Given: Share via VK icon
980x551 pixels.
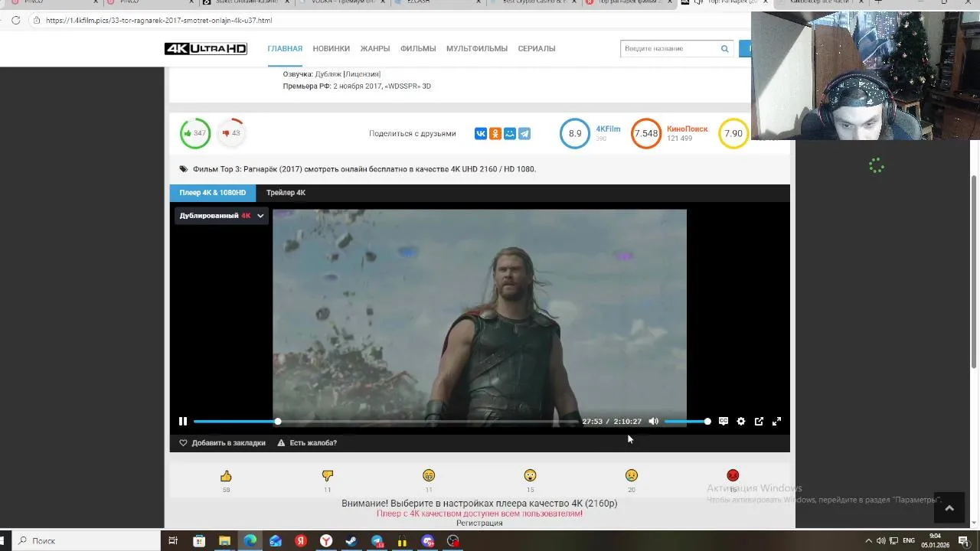Looking at the screenshot, I should click(x=481, y=134).
